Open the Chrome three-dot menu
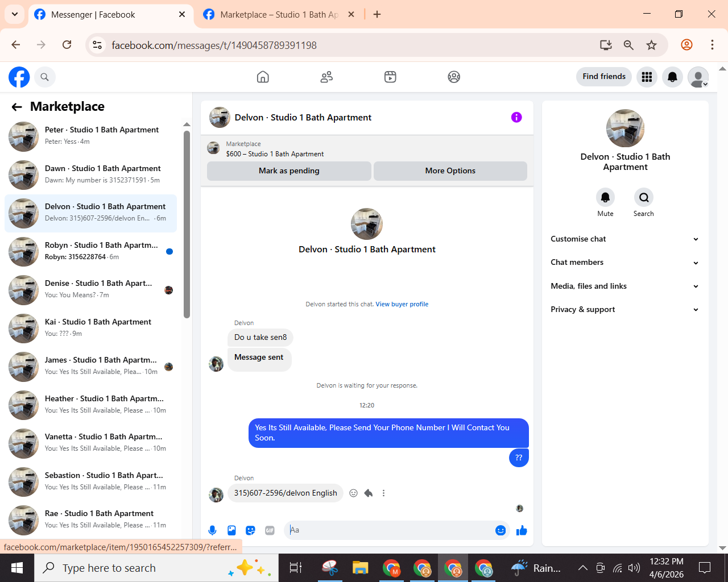The height and width of the screenshot is (582, 728). [712, 45]
